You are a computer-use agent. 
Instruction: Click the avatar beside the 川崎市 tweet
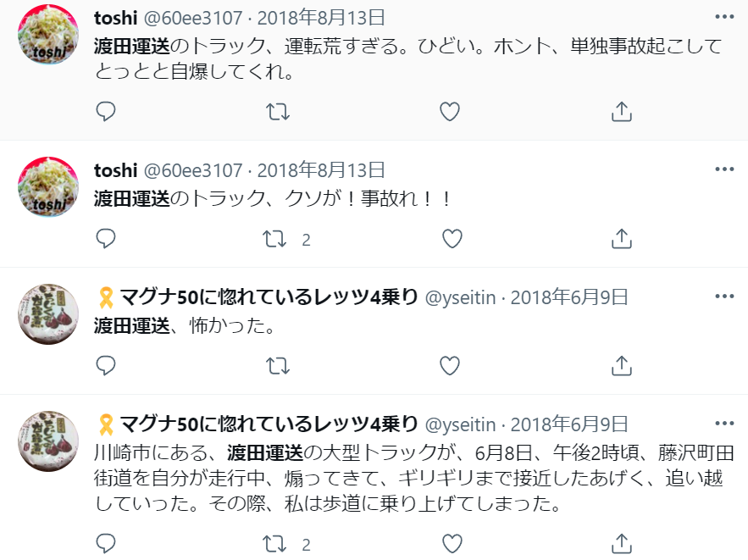tap(48, 441)
